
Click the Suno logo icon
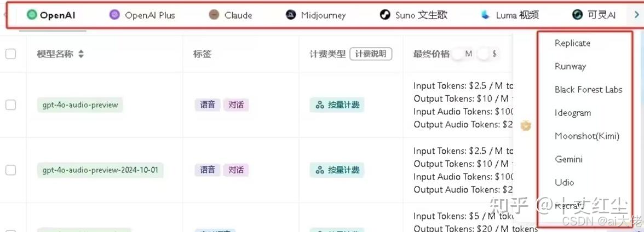(384, 15)
